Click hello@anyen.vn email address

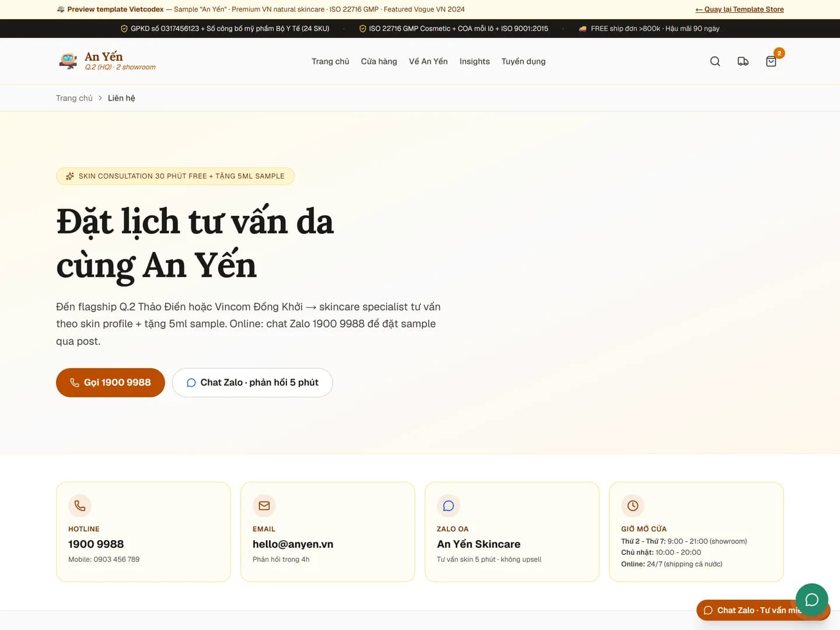[293, 544]
